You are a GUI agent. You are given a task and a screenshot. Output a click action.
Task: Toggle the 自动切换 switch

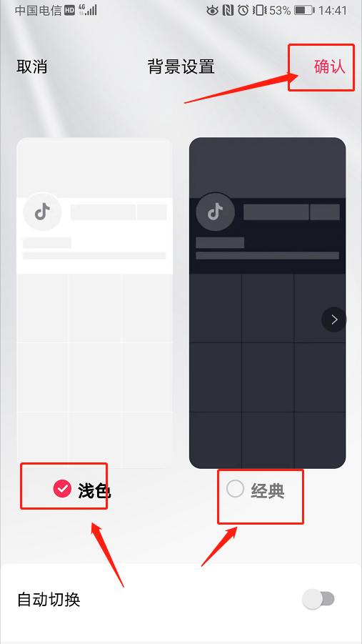click(318, 599)
